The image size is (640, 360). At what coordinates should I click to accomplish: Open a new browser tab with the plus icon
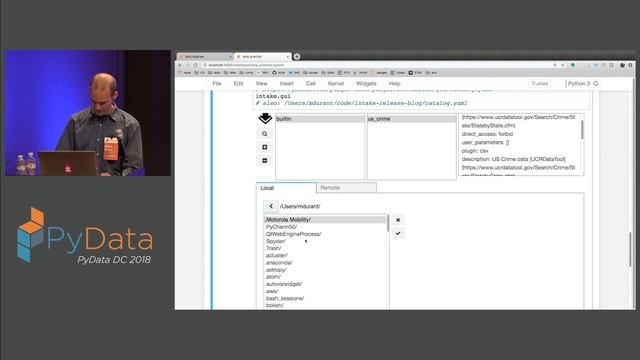coord(297,56)
